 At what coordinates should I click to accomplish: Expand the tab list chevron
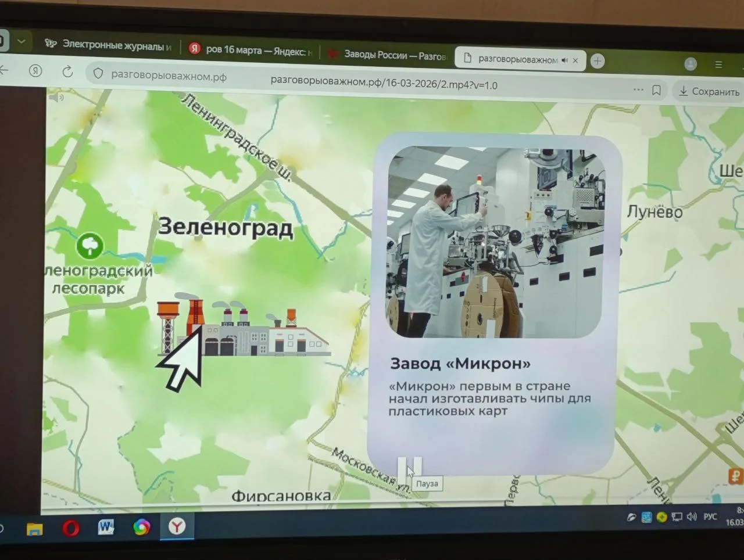coord(21,41)
